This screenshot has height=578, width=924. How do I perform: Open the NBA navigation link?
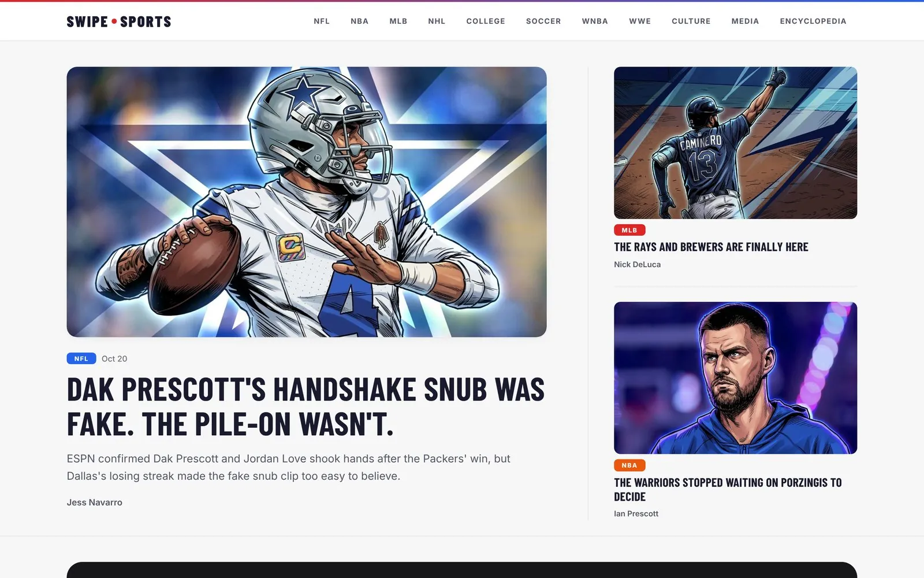pyautogui.click(x=359, y=21)
